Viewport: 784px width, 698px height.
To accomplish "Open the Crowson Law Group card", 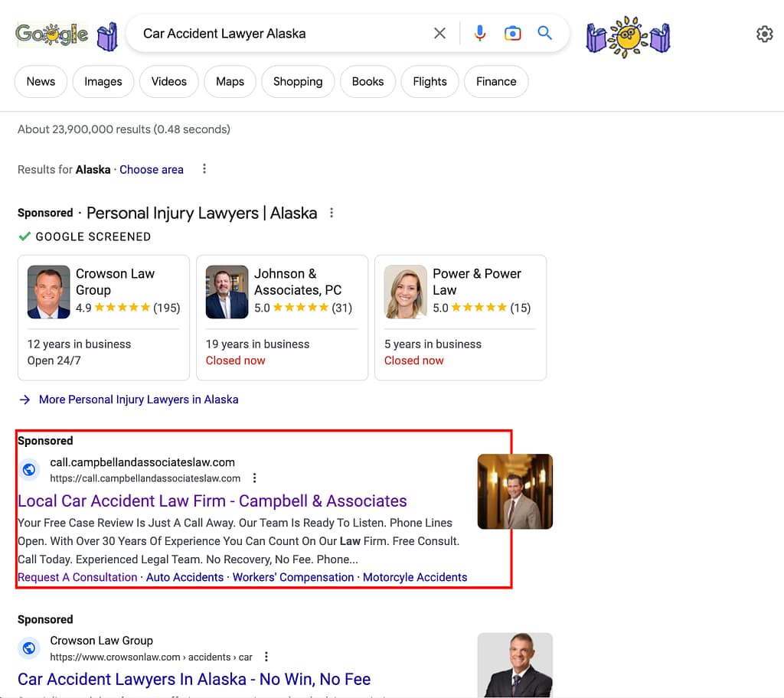I will [103, 318].
